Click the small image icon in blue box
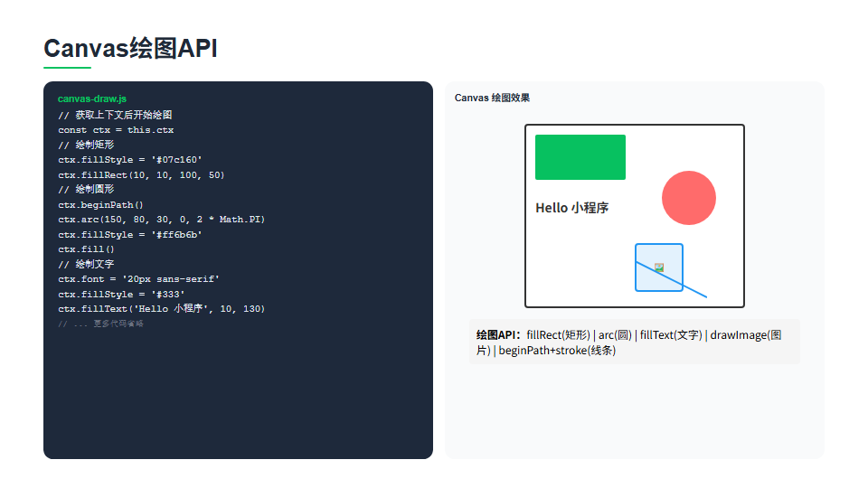The height and width of the screenshot is (488, 868). (x=659, y=267)
